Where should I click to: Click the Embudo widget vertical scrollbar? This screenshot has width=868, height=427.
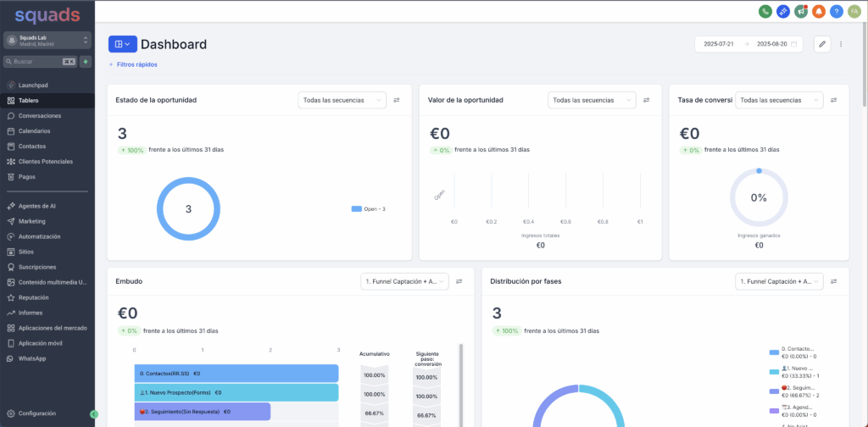tap(461, 385)
